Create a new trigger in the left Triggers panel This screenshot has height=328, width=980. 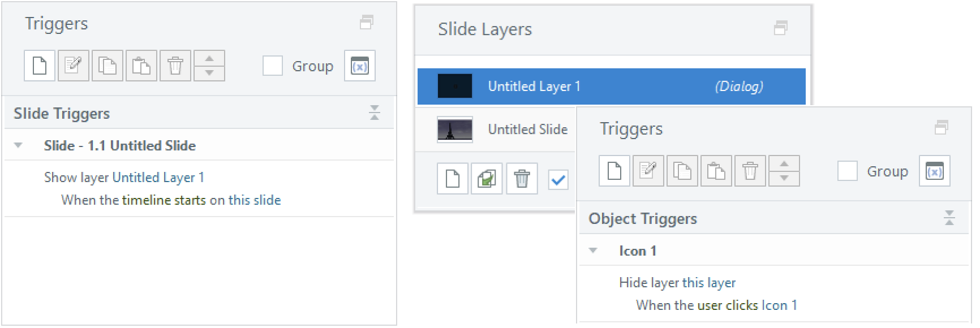(40, 66)
